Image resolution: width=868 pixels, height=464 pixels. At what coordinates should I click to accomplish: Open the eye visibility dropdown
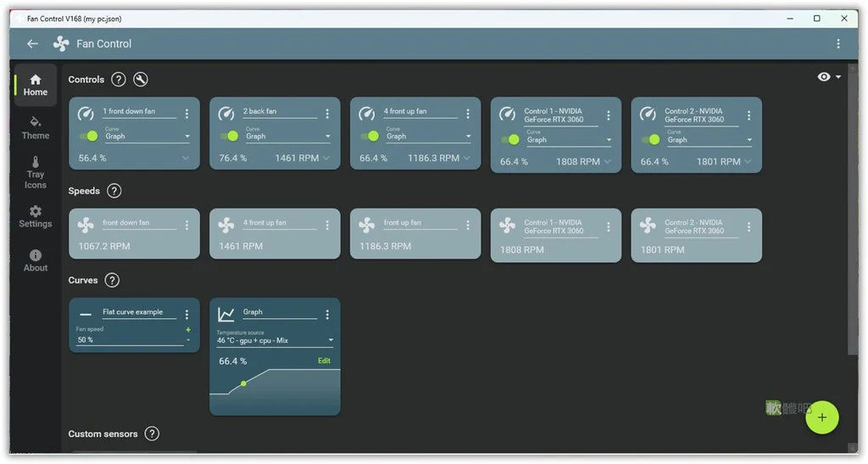coord(829,77)
